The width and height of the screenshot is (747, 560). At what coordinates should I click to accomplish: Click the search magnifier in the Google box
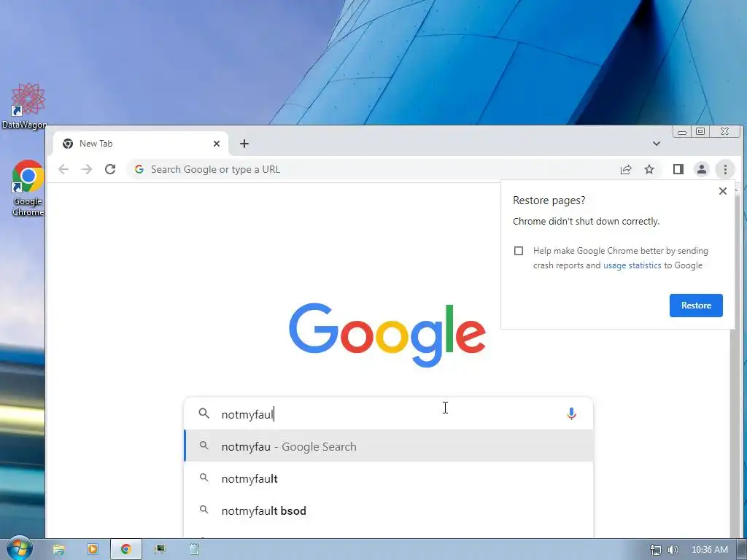tap(204, 413)
